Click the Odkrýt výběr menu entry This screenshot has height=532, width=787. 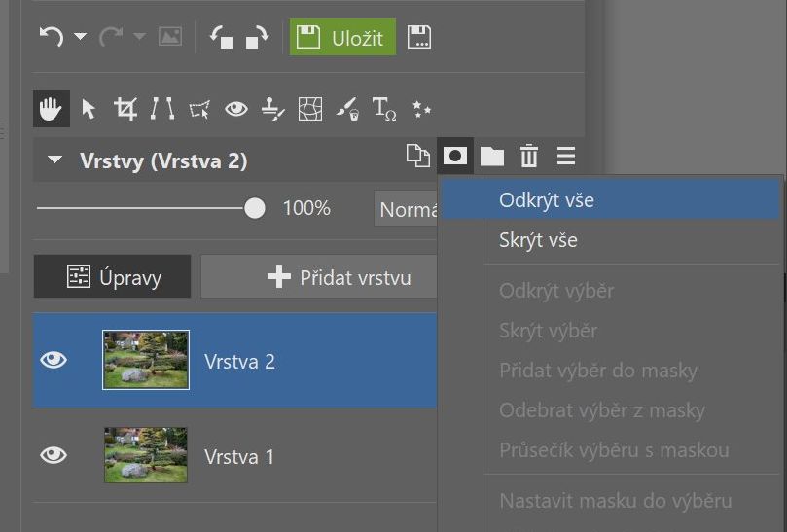click(x=609, y=291)
